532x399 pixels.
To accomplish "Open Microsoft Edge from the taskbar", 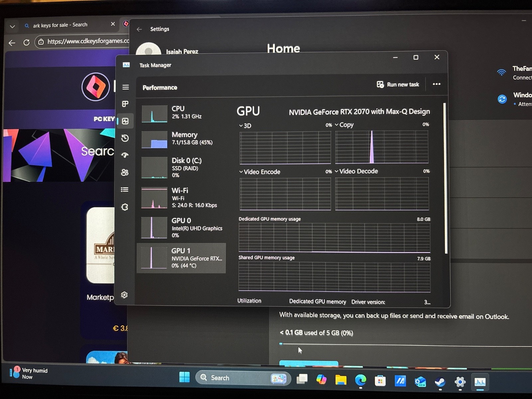I will pyautogui.click(x=360, y=380).
